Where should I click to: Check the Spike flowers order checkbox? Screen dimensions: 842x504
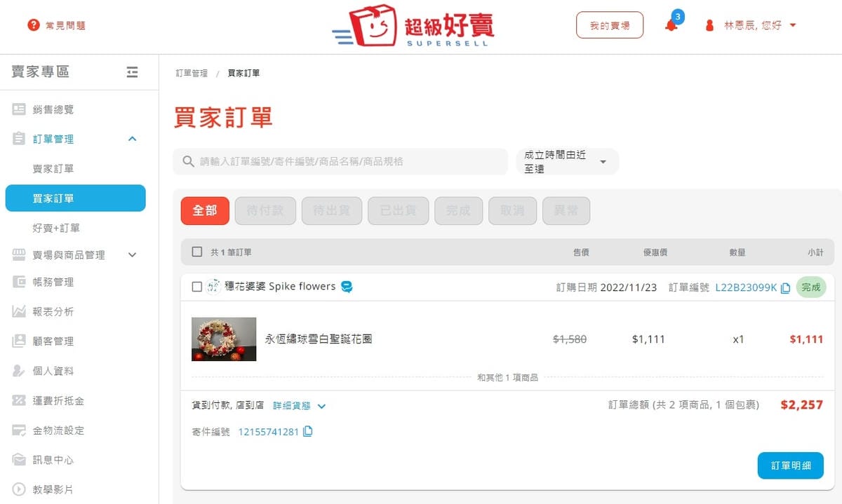click(x=197, y=287)
